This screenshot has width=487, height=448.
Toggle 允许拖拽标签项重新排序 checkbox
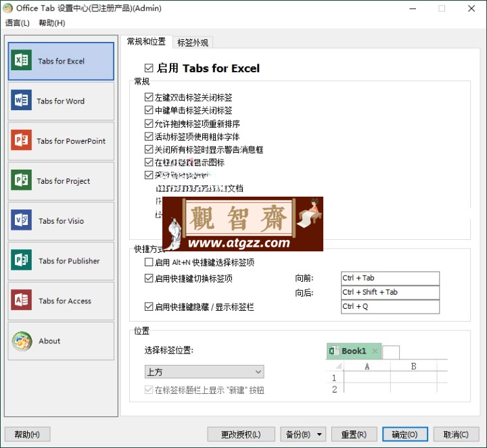[x=149, y=124]
